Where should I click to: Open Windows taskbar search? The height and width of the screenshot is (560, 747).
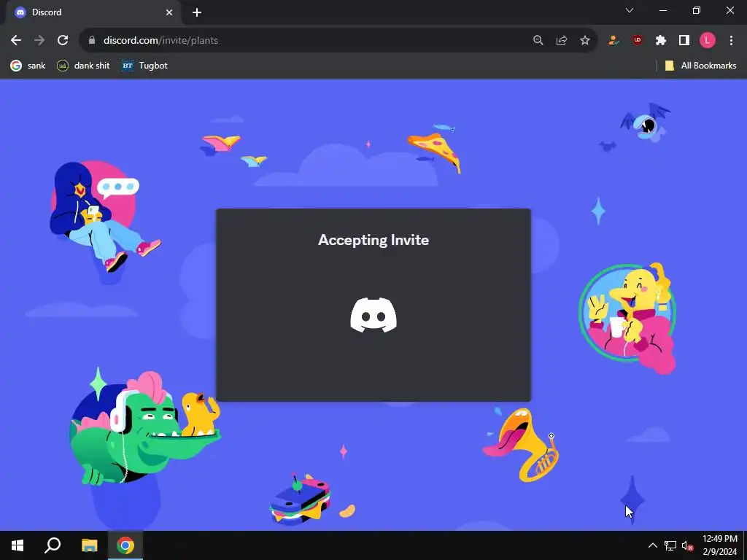click(x=53, y=545)
